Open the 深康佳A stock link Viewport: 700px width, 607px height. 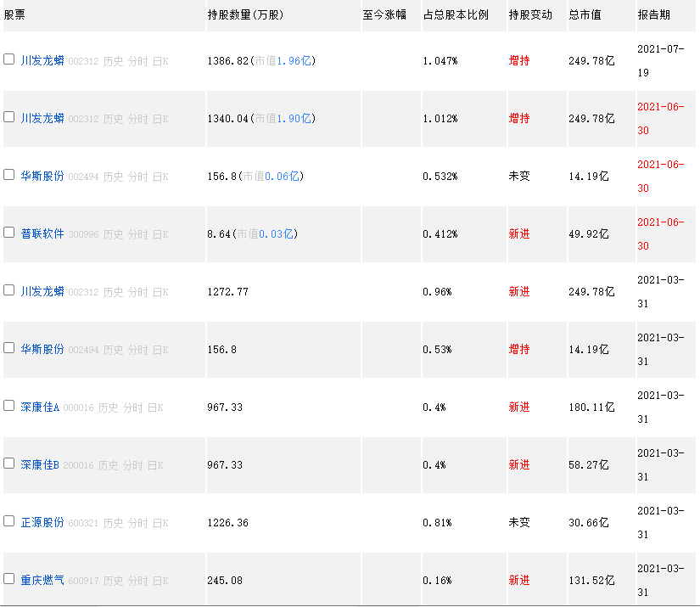point(40,407)
